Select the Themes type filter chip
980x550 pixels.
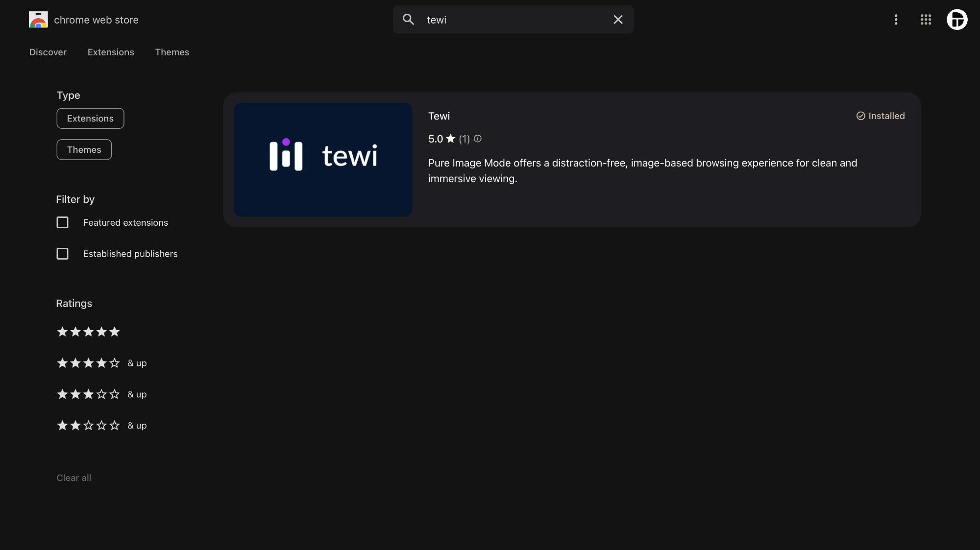[x=84, y=150]
